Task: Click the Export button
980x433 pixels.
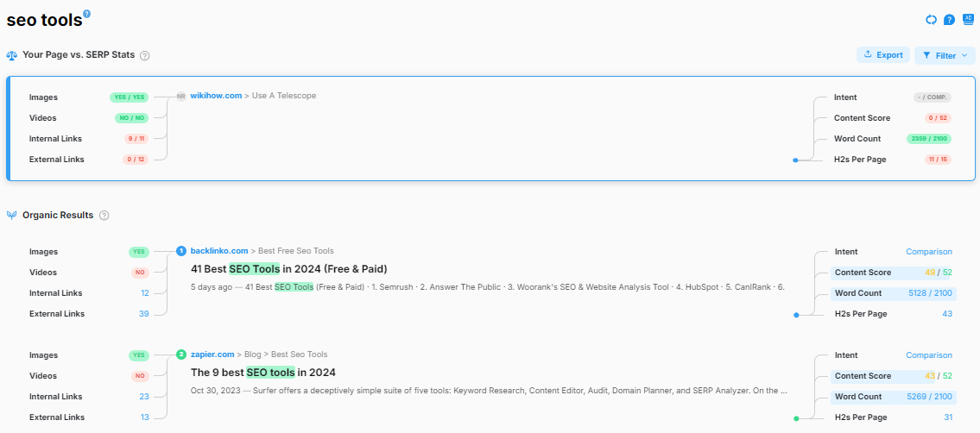Action: [882, 55]
